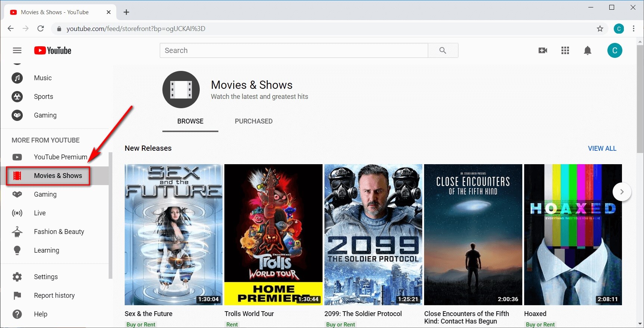
Task: Close the Movies & Shows browser tab
Action: tap(109, 12)
